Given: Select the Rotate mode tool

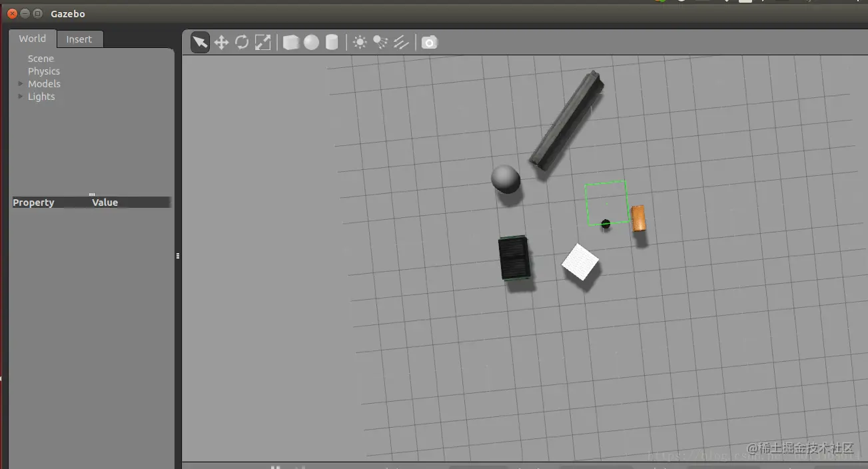Looking at the screenshot, I should point(242,43).
